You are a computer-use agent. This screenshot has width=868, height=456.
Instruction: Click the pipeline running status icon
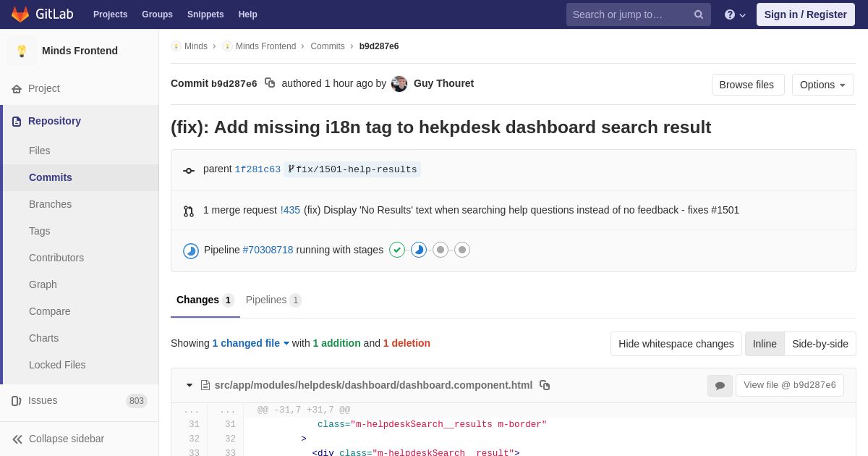tap(191, 250)
